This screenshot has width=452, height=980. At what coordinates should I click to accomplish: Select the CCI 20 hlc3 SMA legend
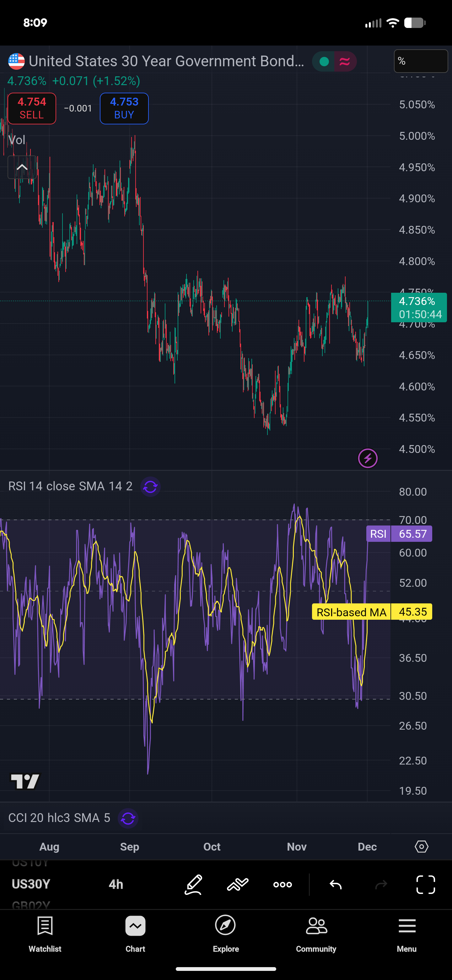point(59,818)
